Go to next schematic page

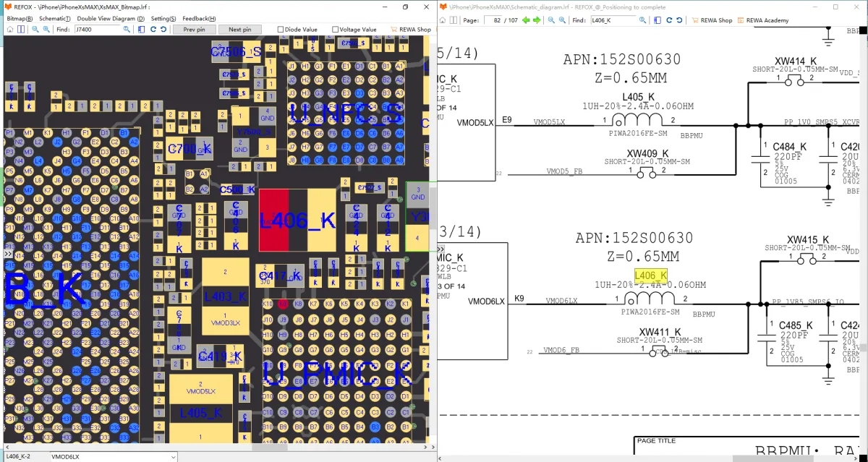coord(537,20)
